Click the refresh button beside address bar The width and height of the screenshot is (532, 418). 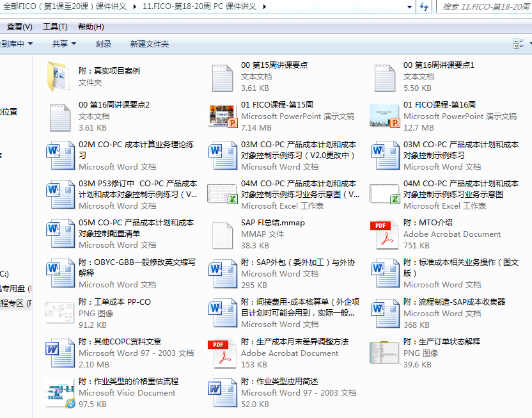(x=424, y=6)
